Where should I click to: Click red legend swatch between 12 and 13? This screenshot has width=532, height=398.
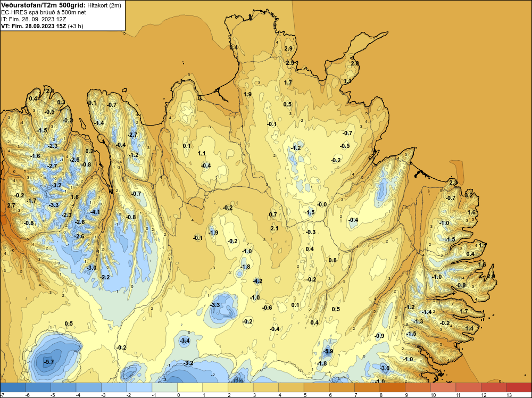(x=494, y=387)
